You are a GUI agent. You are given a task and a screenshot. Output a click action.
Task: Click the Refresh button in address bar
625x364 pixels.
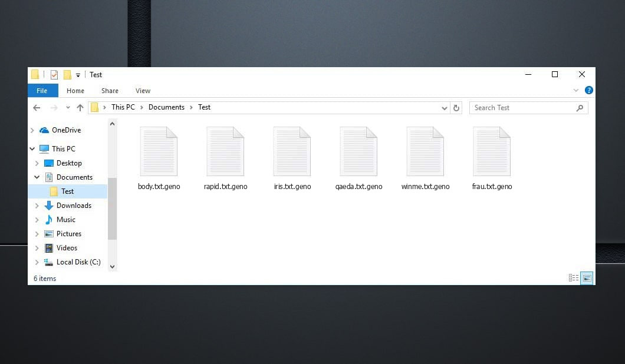(456, 108)
